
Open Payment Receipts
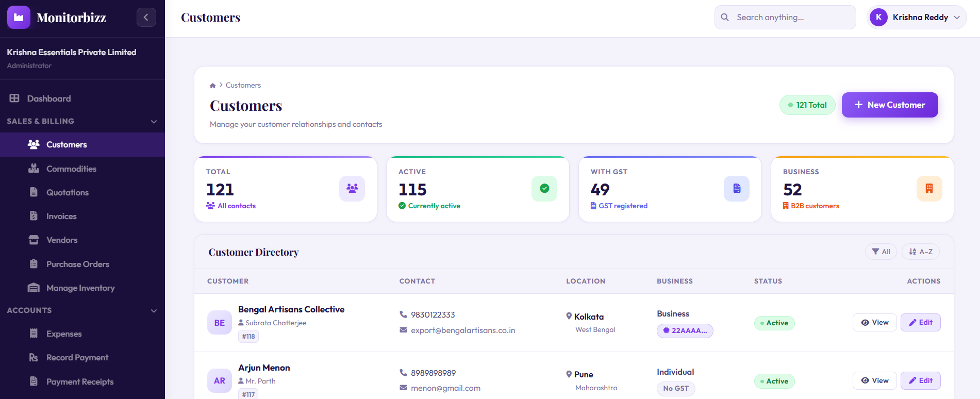pyautogui.click(x=82, y=381)
